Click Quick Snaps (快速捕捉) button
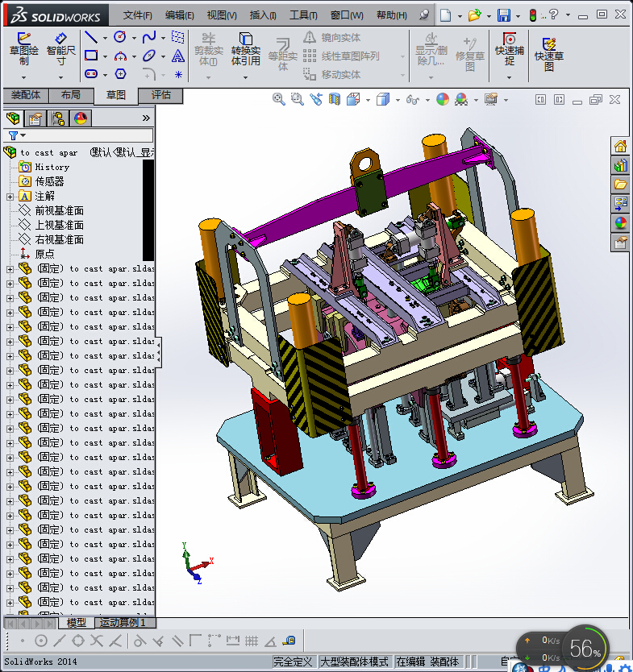Image resolution: width=633 pixels, height=672 pixels. coord(509,49)
